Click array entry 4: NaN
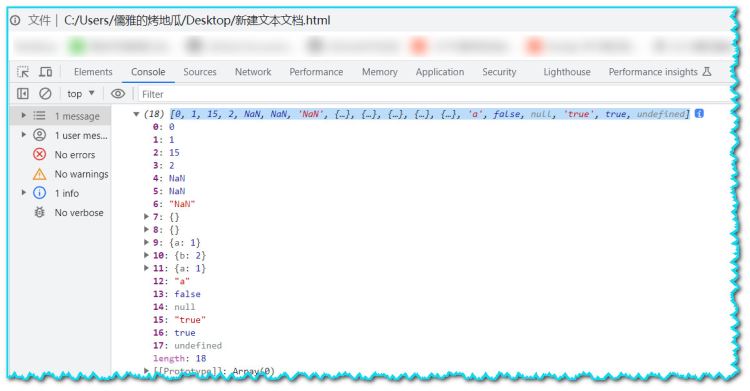Screen dimensions: 750x391 click(169, 178)
